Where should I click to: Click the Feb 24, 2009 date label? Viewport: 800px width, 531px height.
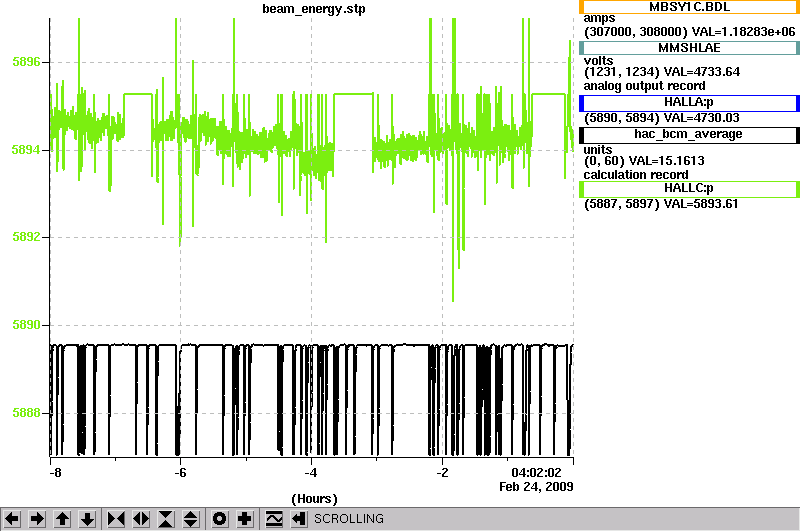536,487
